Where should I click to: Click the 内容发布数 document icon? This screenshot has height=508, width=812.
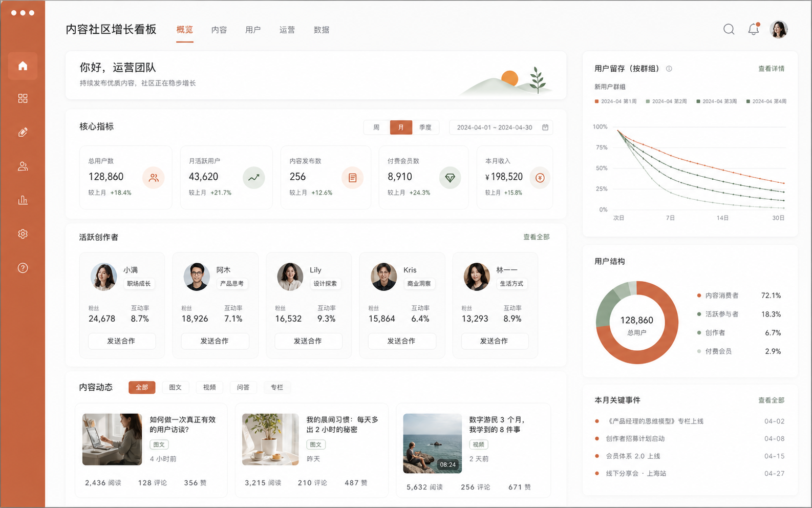pyautogui.click(x=352, y=178)
